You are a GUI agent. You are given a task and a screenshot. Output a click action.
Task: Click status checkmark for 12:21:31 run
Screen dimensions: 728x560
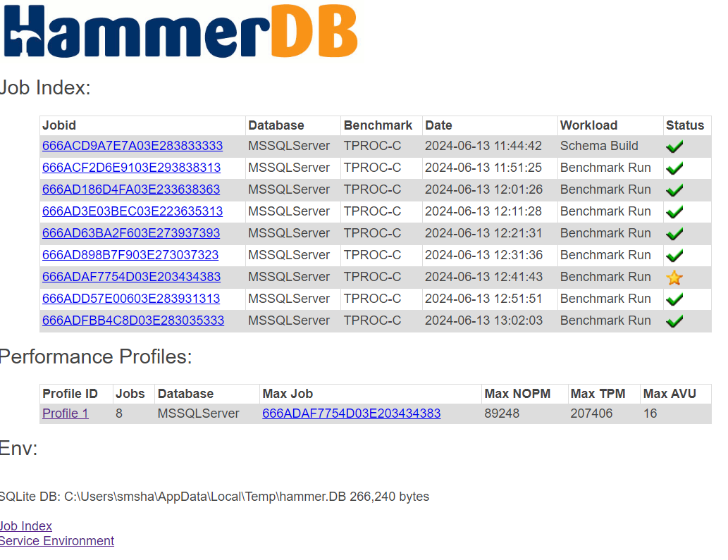click(x=674, y=233)
